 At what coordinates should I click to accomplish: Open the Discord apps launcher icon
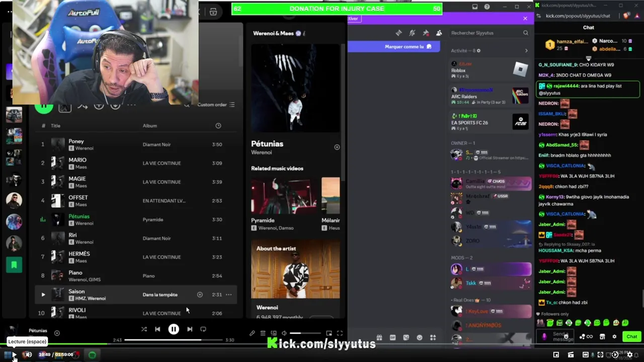click(x=433, y=338)
